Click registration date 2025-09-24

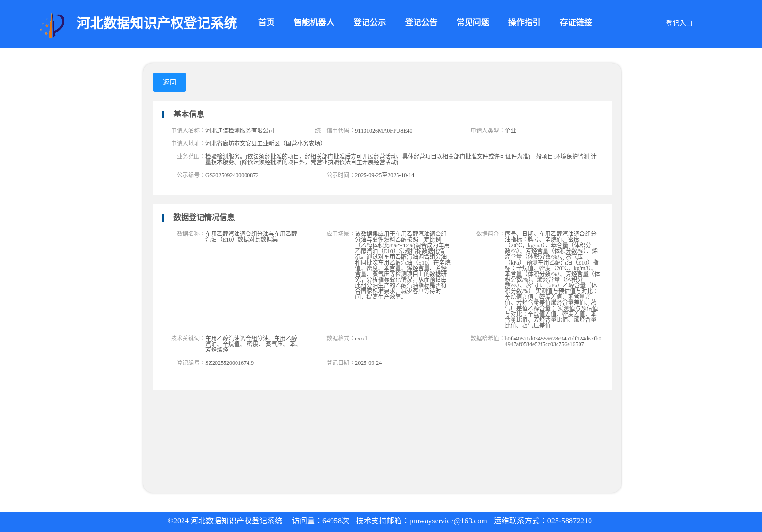368,363
